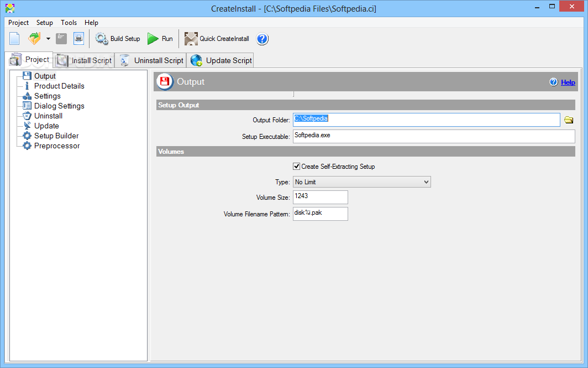Screen dimensions: 588x368
Task: Maximize the CreateInstall window
Action: pos(552,7)
